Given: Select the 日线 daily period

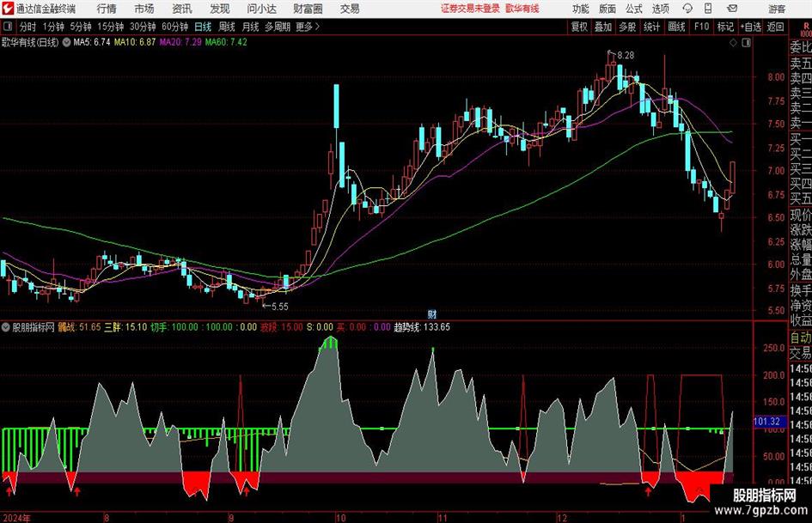Looking at the screenshot, I should [203, 27].
